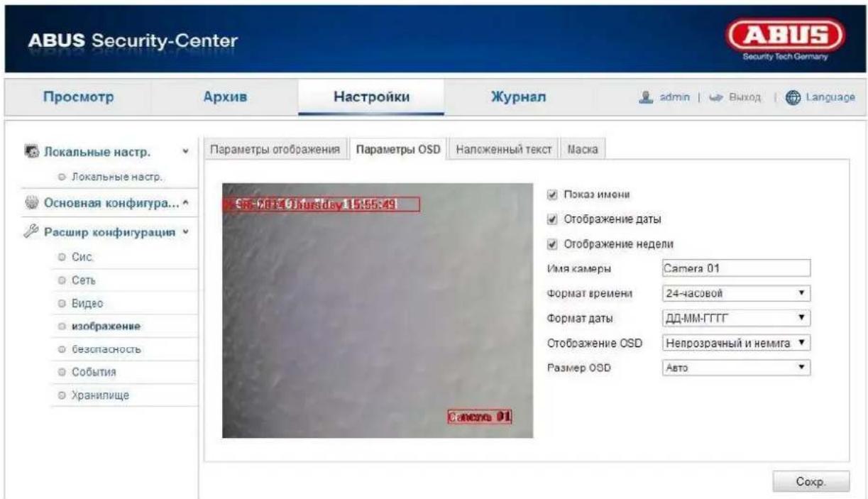868x499 pixels.
Task: Open the Сис. sidebar item
Action: 84,258
